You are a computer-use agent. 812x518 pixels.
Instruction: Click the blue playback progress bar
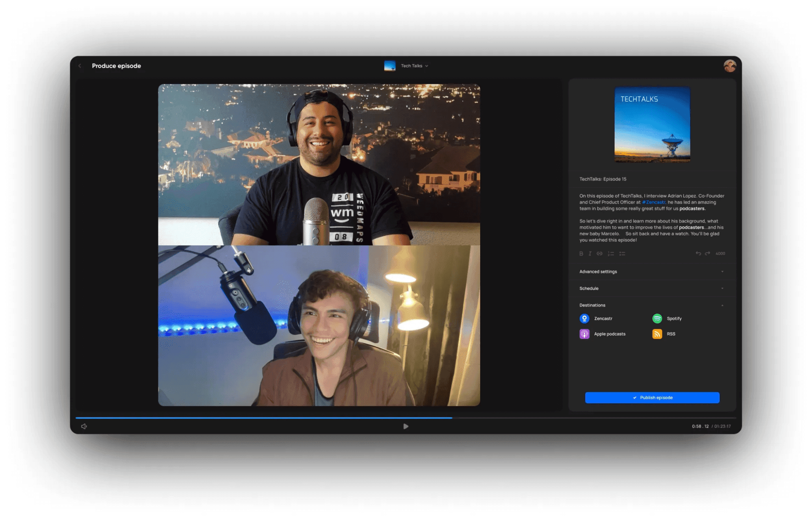tap(264, 418)
